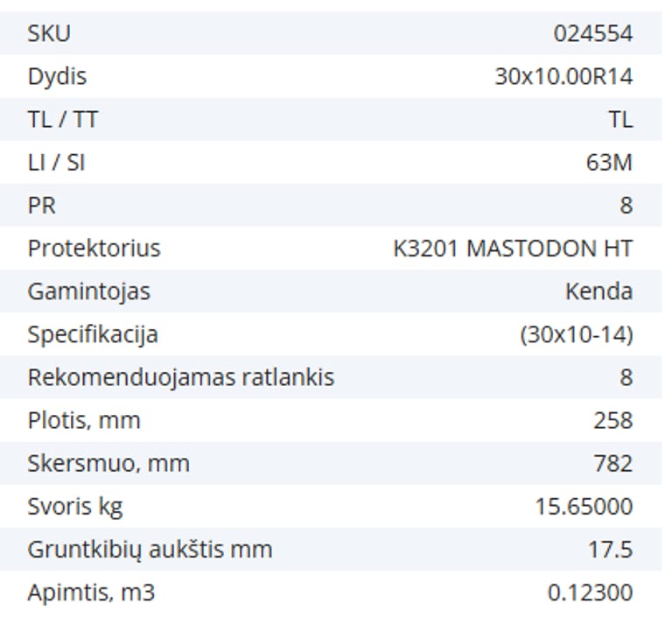Click the TL / TT row label

click(x=63, y=120)
